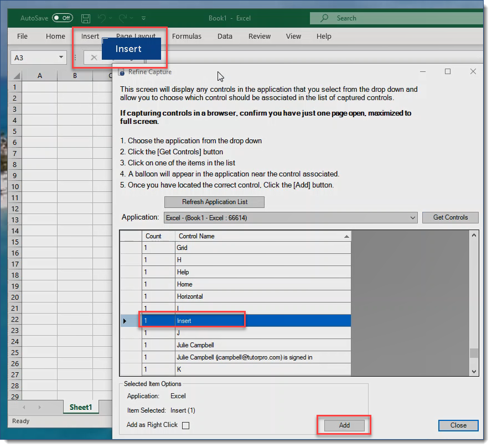492x448 pixels.
Task: Click the controls list scrollbar thumb
Action: [474, 353]
